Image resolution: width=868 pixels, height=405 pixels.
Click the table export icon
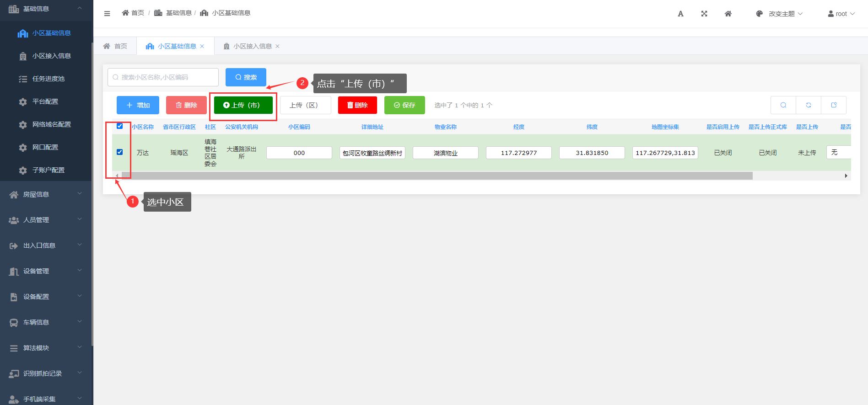click(834, 105)
